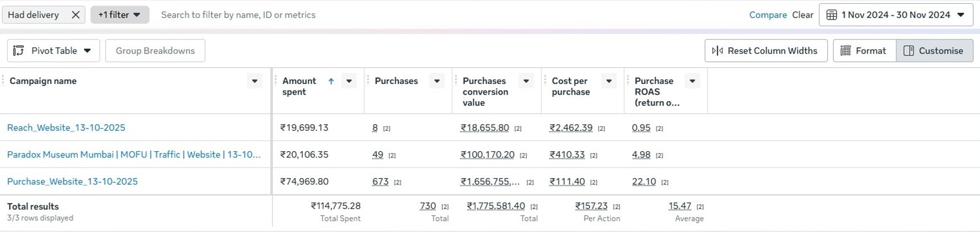This screenshot has width=980, height=232.
Task: Click Cost per purchase column drag handle
Action: pyautogui.click(x=545, y=81)
